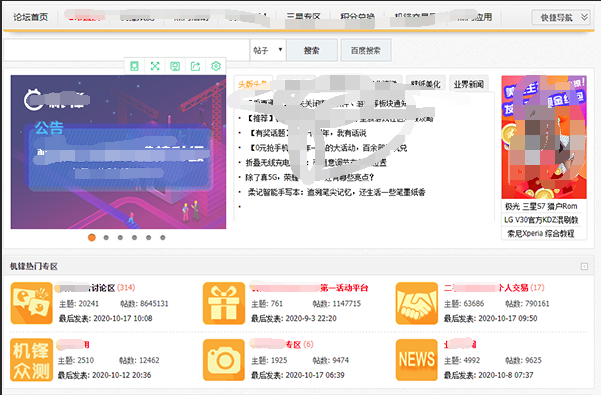Click the green fullscreen expand arrows icon
This screenshot has width=601, height=395.
[x=155, y=66]
